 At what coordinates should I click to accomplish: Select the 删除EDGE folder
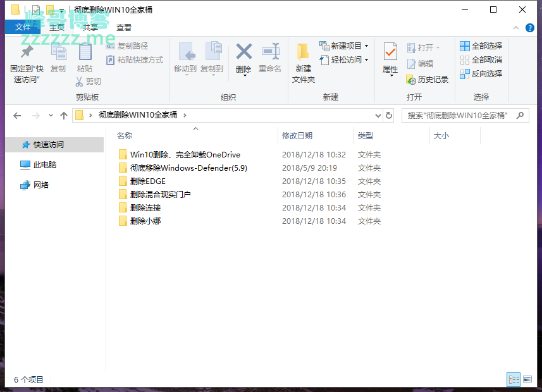(142, 181)
